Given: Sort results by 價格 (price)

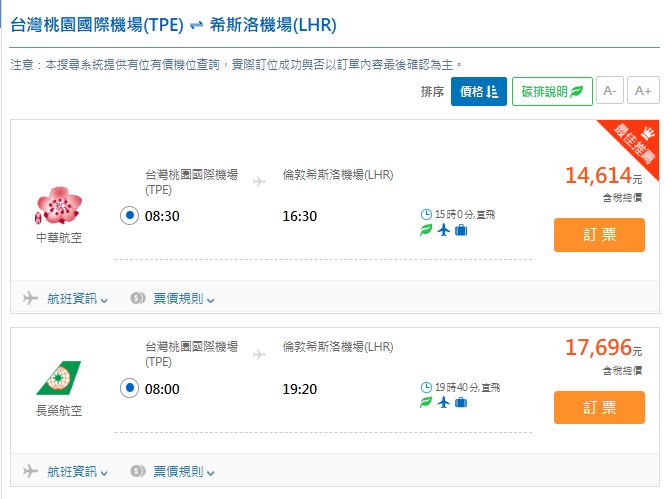Looking at the screenshot, I should tap(479, 91).
